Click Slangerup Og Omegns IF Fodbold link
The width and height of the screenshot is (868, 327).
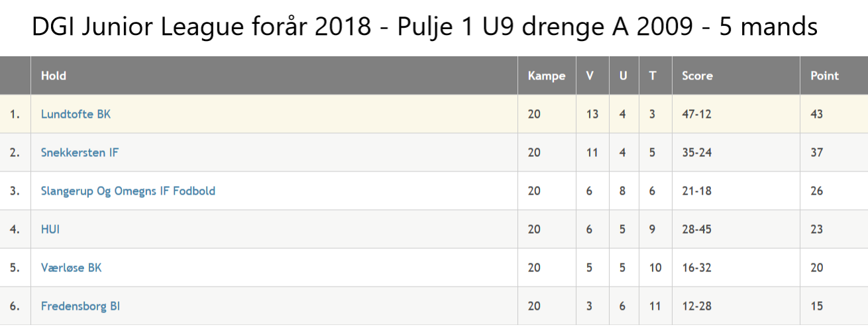coord(128,191)
